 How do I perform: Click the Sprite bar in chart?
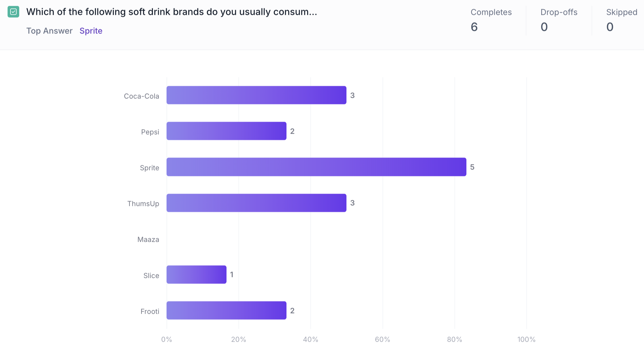coord(316,167)
